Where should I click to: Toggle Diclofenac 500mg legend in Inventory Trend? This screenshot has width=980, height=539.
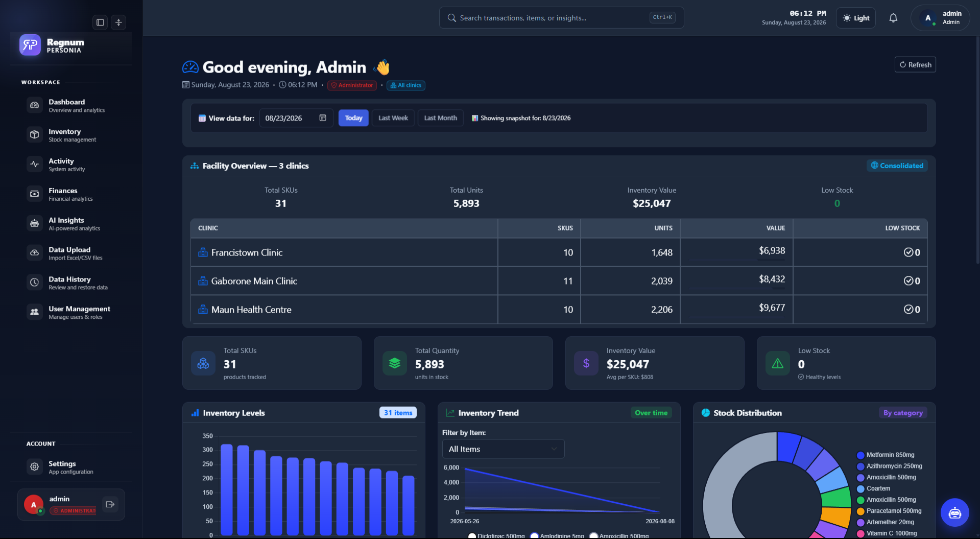pos(496,535)
